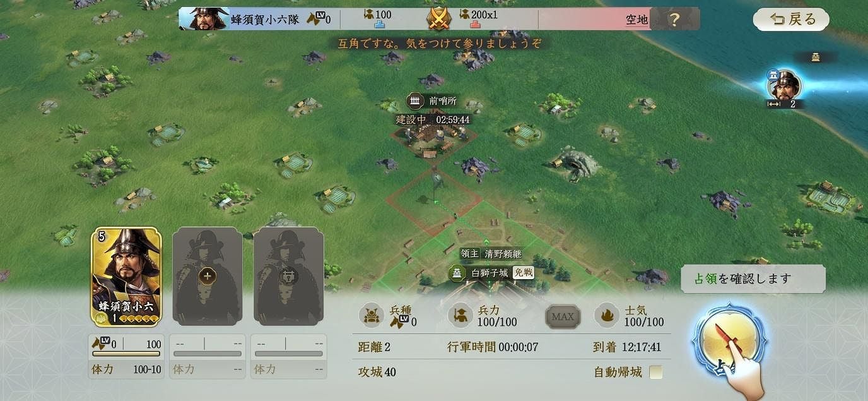Select the 蜂須賀小六 general card
Image resolution: width=868 pixels, height=401 pixels.
pyautogui.click(x=126, y=277)
